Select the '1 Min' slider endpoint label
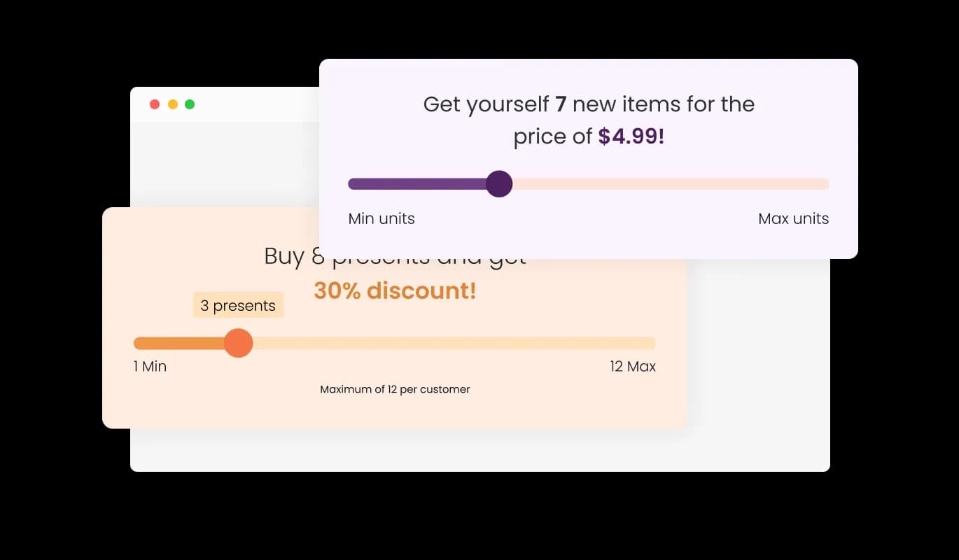The height and width of the screenshot is (560, 959). click(149, 365)
